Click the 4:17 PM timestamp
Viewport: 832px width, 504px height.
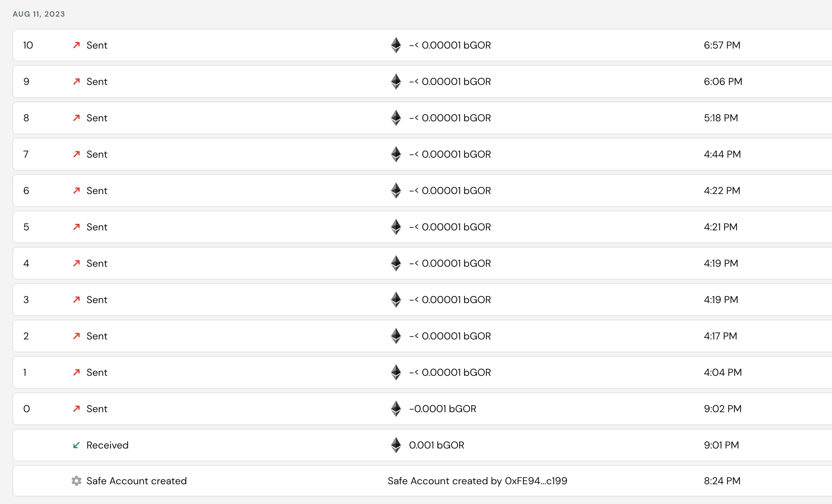pos(721,336)
